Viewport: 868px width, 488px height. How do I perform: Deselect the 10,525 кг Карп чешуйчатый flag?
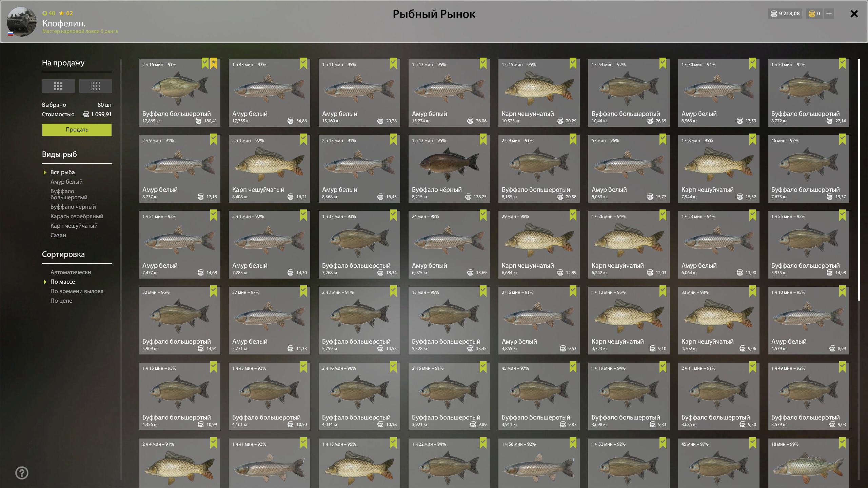pyautogui.click(x=573, y=63)
